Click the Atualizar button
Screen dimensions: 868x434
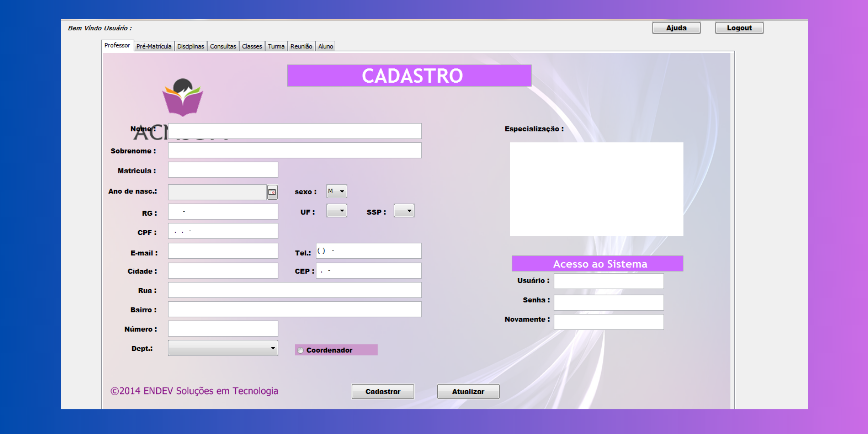click(468, 392)
